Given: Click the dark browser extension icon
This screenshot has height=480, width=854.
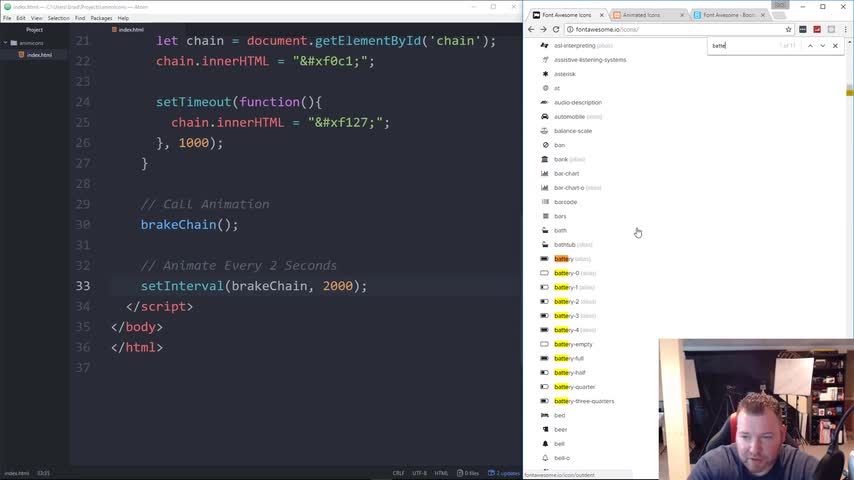Looking at the screenshot, I should point(803,29).
